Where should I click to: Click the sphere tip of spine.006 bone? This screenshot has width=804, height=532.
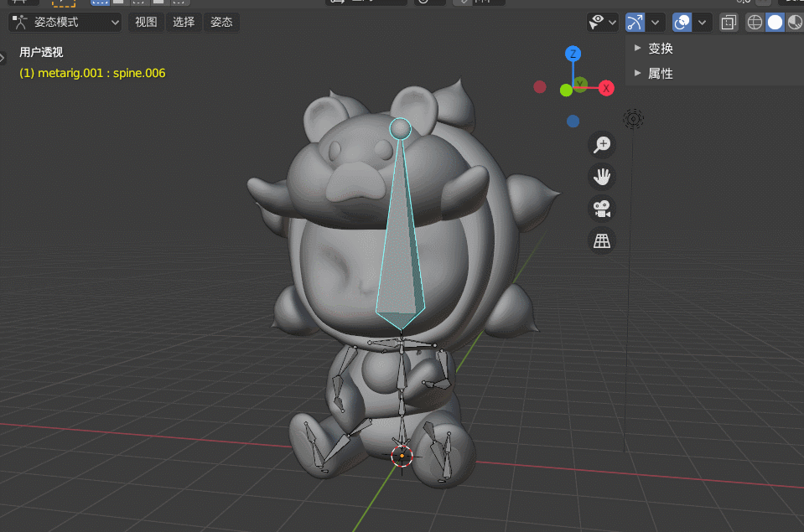click(x=400, y=129)
